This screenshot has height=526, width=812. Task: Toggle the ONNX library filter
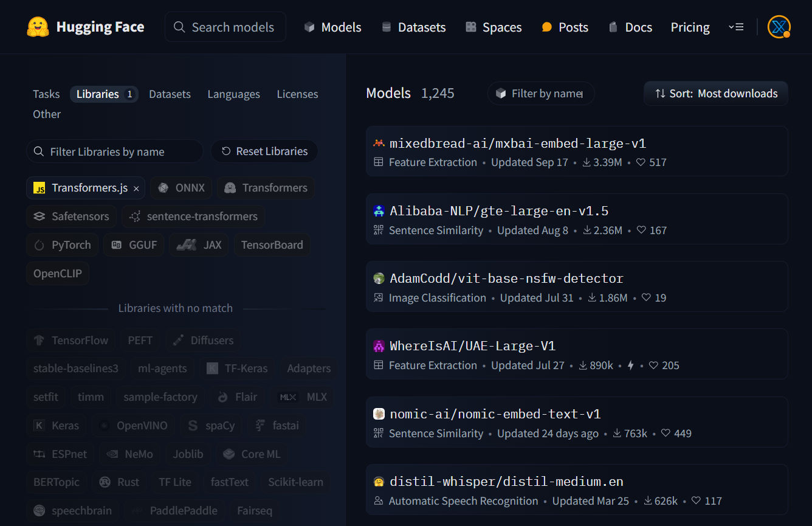181,188
